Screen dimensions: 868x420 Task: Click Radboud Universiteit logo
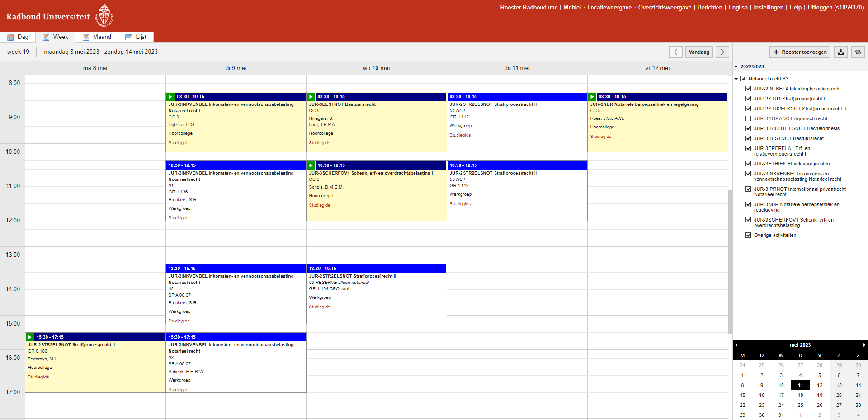[x=59, y=16]
